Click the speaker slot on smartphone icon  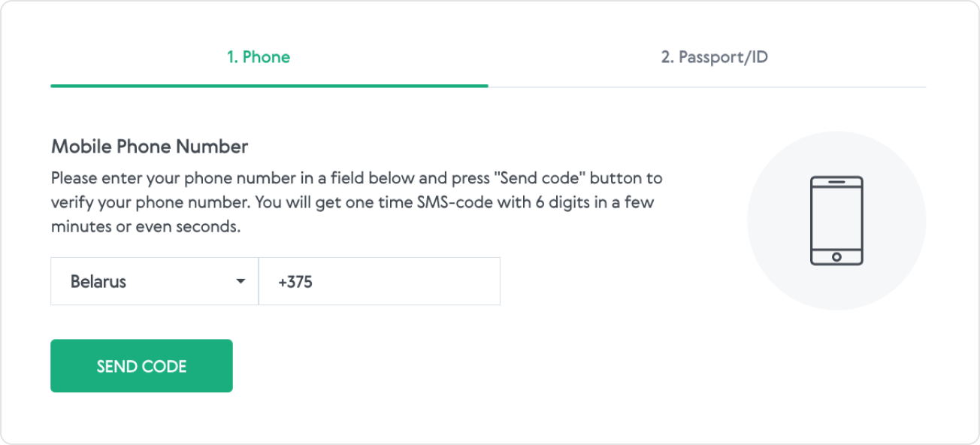836,181
